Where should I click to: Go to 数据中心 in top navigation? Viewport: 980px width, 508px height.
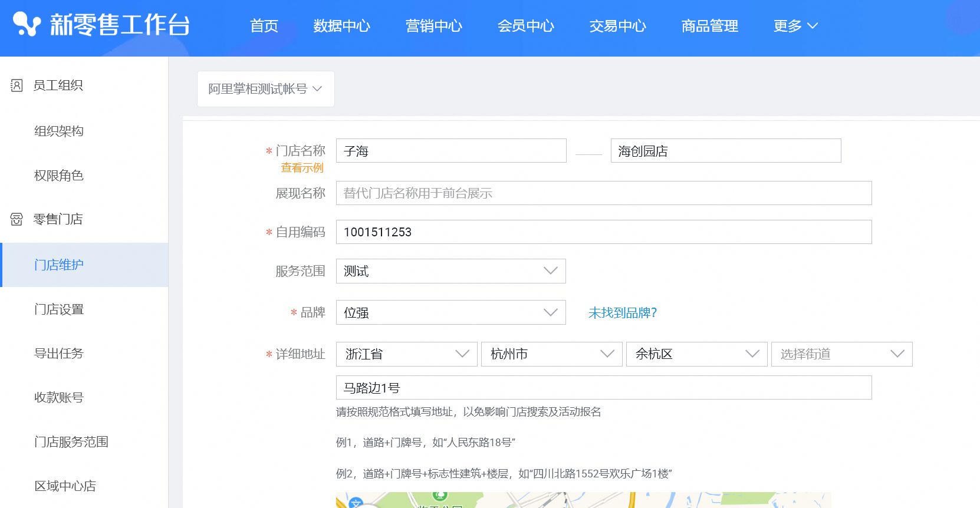tap(341, 26)
